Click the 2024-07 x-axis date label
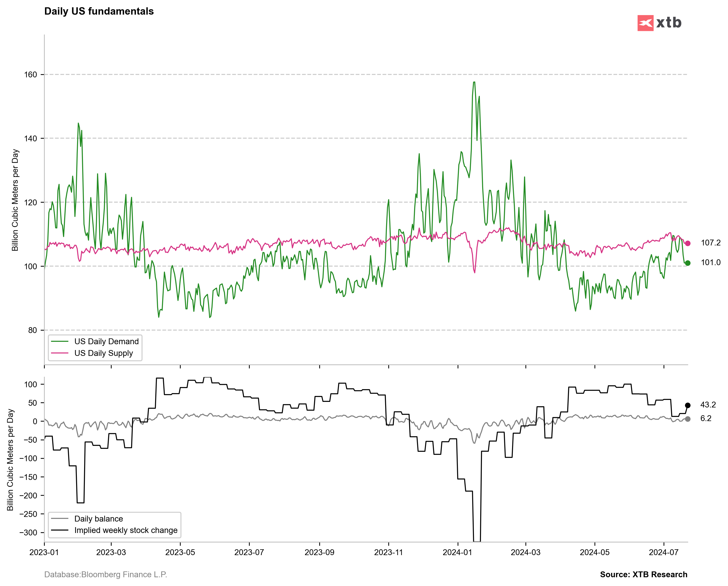This screenshot has width=728, height=586. pos(664,552)
